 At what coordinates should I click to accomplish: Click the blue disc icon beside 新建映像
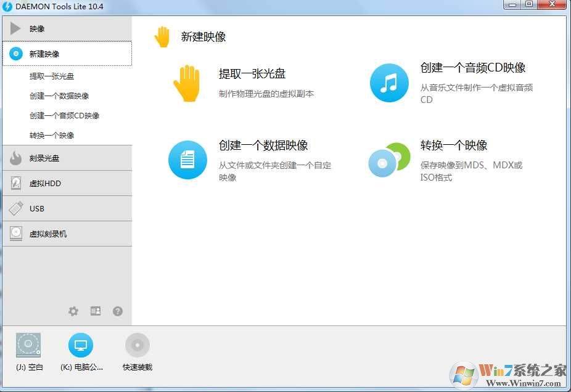click(15, 54)
